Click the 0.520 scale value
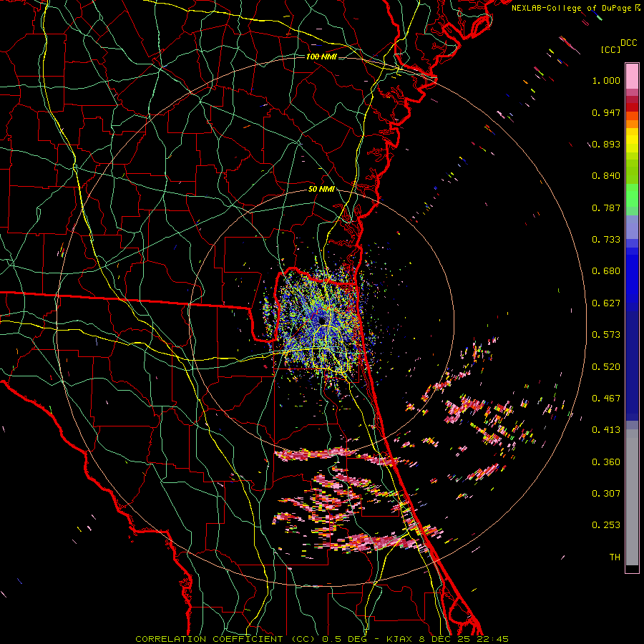Image resolution: width=644 pixels, height=644 pixels. click(x=606, y=367)
